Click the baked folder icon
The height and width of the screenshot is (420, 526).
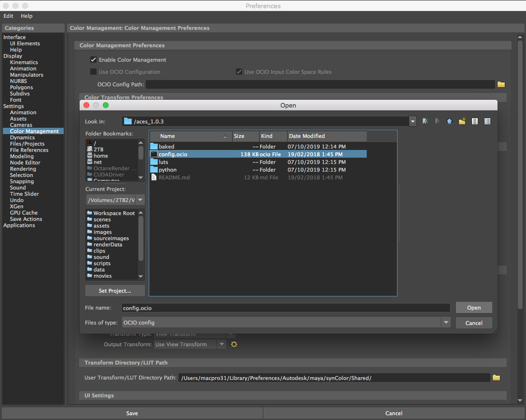point(154,147)
